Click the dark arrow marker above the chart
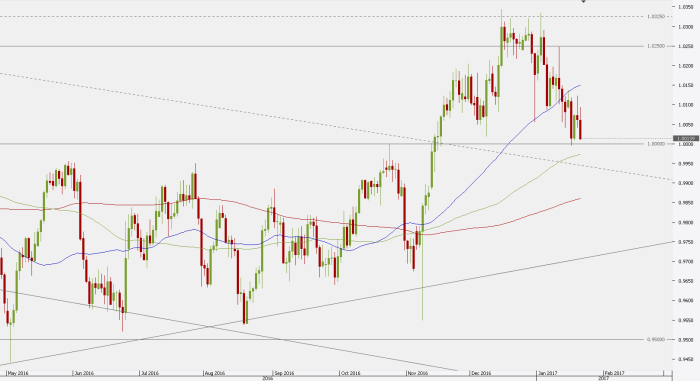The image size is (700, 381). tap(583, 1)
